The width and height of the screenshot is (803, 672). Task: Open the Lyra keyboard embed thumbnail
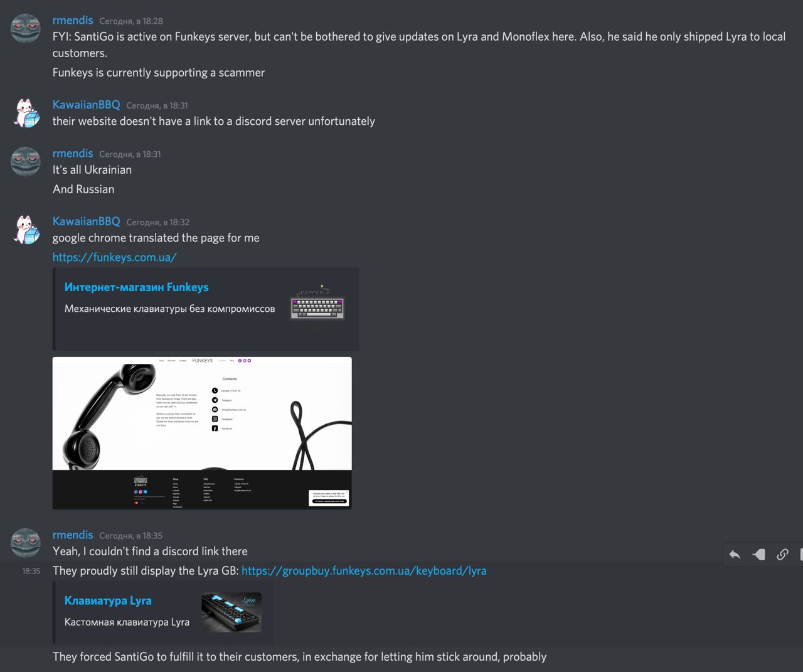tap(231, 612)
